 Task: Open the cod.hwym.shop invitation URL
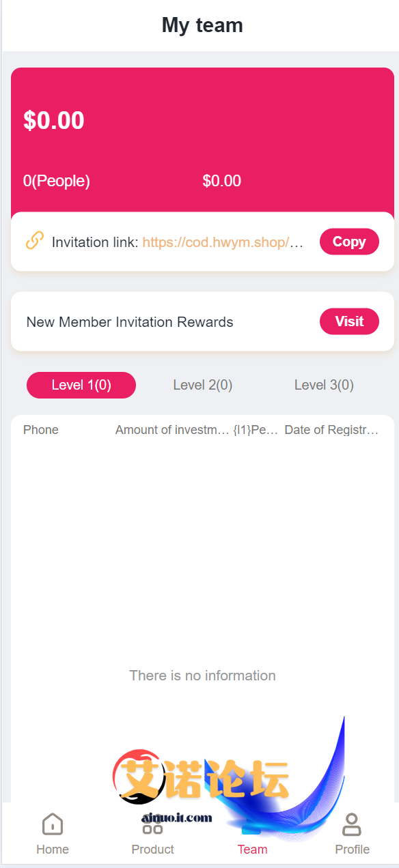[x=223, y=242]
